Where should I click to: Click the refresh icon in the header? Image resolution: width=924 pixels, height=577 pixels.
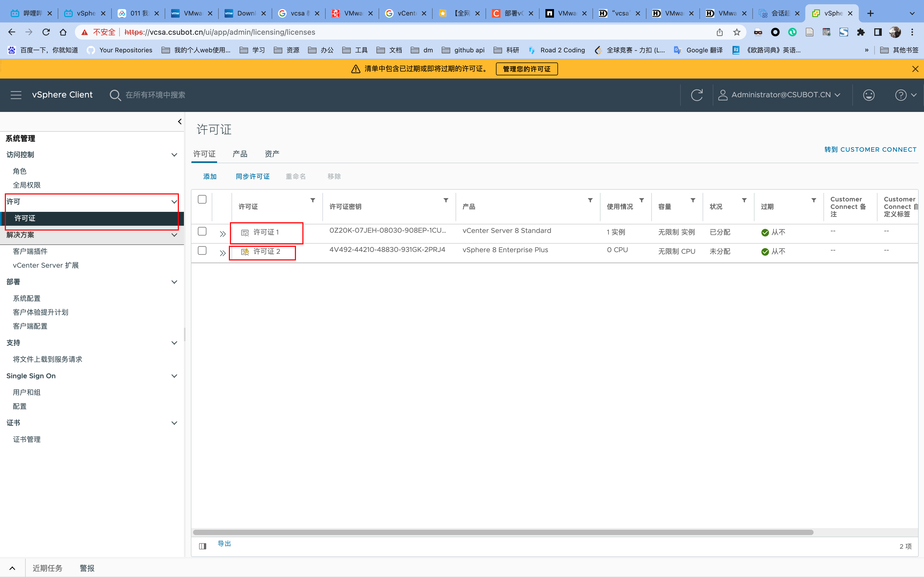click(696, 95)
